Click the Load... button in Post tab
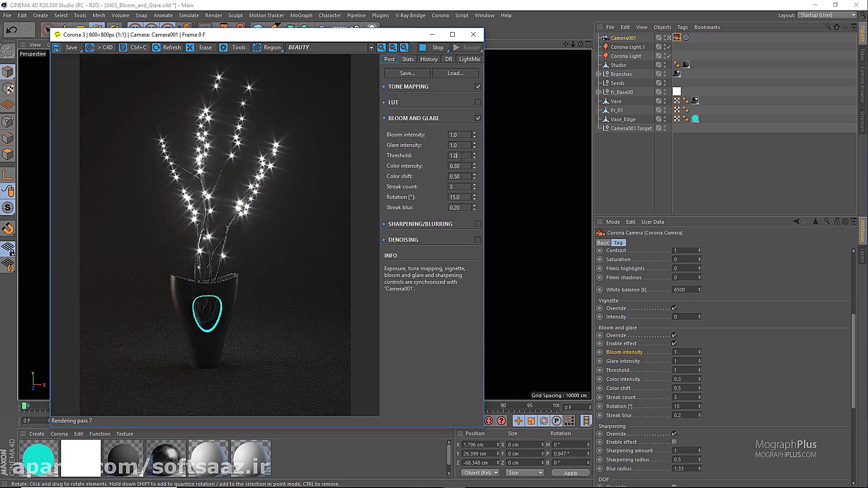The width and height of the screenshot is (868, 488). [x=455, y=73]
